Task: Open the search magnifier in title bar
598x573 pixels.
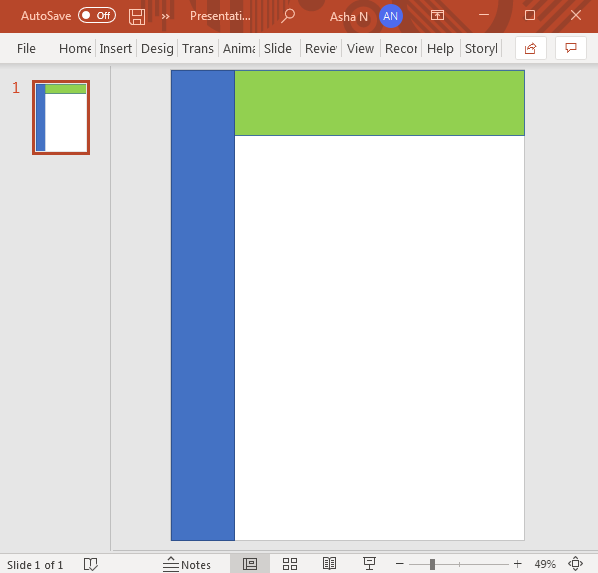Action: [288, 16]
